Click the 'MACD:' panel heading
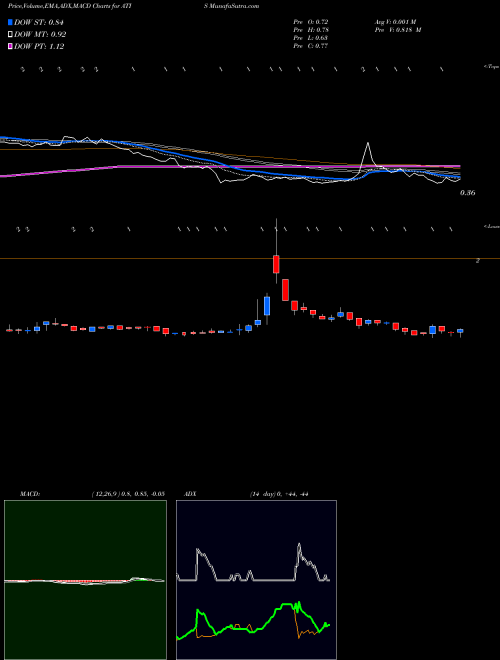500x660 pixels. point(30,494)
